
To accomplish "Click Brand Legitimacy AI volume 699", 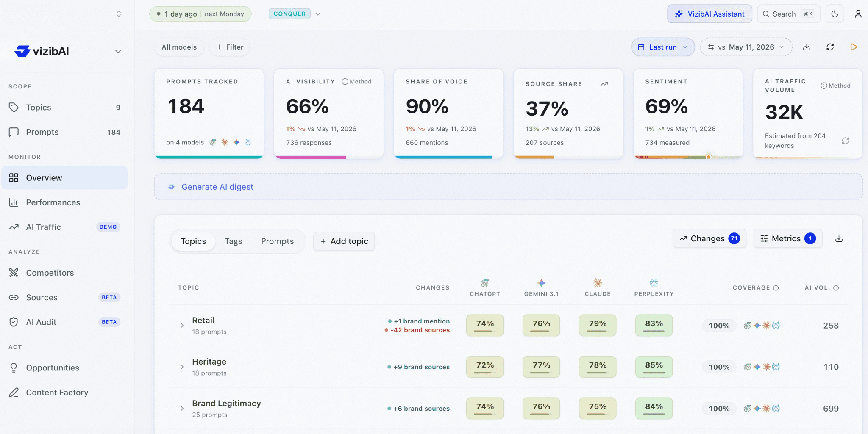I will coord(831,409).
